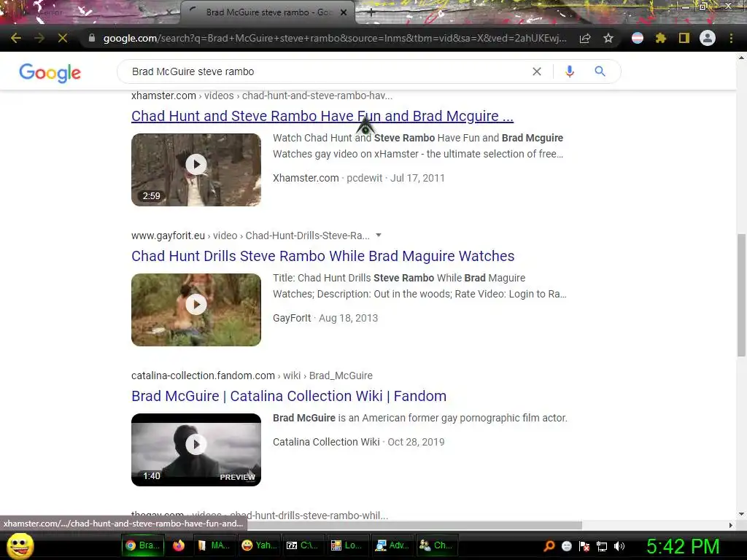Open the flag tray icon with red X
The height and width of the screenshot is (560, 747).
click(584, 546)
